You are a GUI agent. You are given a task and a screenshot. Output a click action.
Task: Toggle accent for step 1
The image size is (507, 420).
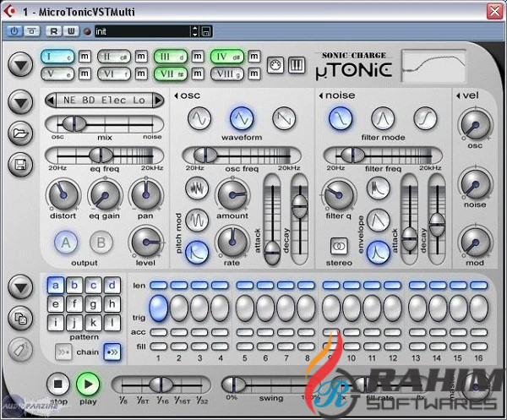pyautogui.click(x=159, y=332)
